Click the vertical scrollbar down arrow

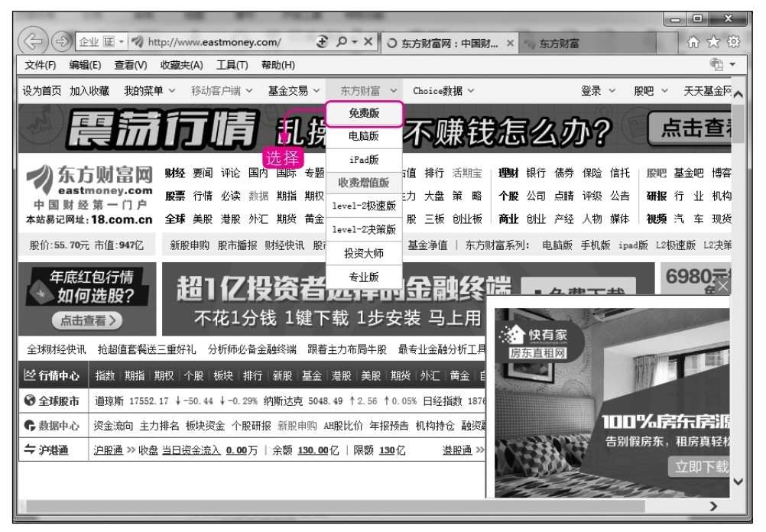pyautogui.click(x=738, y=482)
